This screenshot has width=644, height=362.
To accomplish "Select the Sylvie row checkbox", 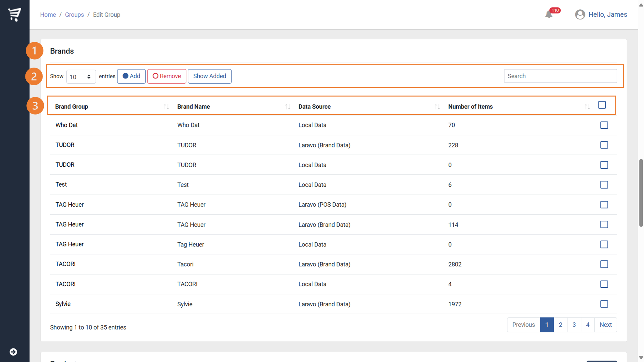I will [604, 304].
